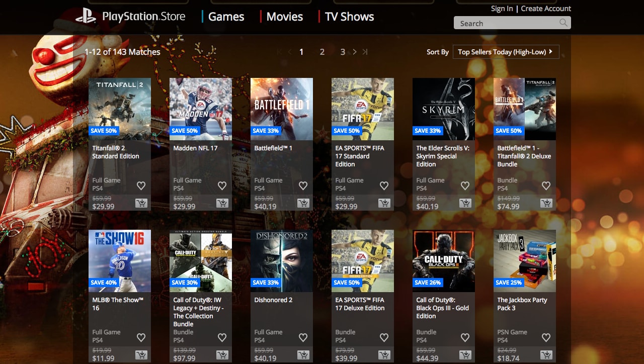Add Black Ops III Gold Edition to cart

click(465, 355)
